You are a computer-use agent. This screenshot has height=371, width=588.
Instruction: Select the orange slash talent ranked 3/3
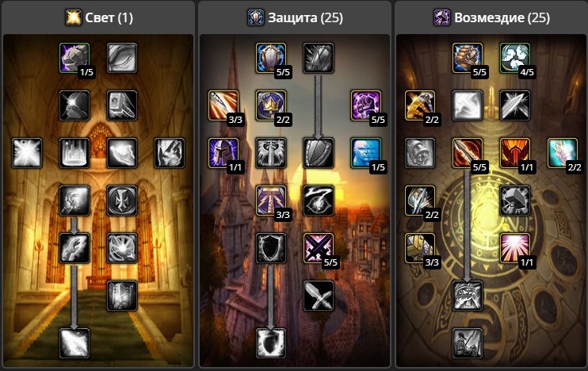pyautogui.click(x=223, y=105)
